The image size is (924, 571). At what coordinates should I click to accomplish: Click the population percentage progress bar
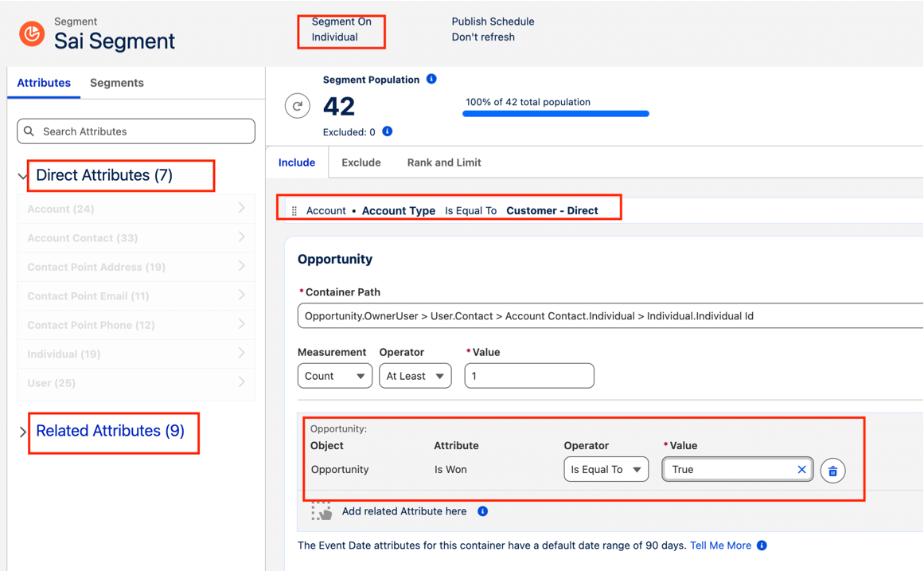(556, 114)
